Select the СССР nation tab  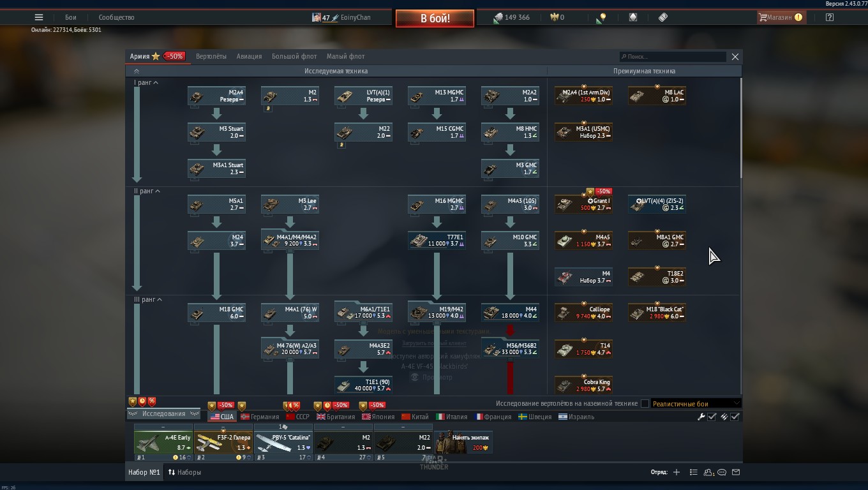(x=297, y=417)
